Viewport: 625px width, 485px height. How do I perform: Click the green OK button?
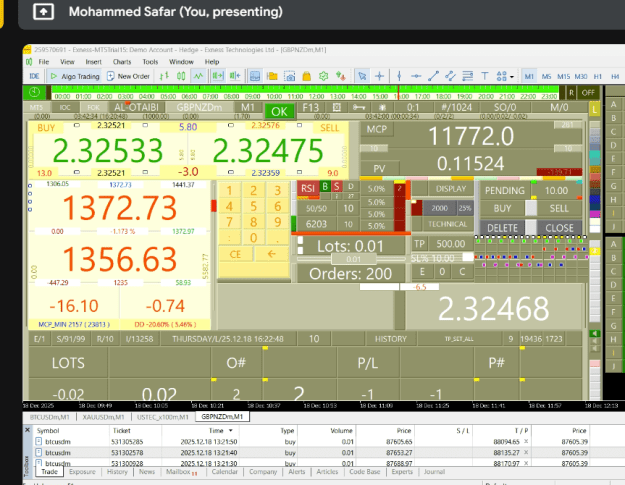click(279, 111)
